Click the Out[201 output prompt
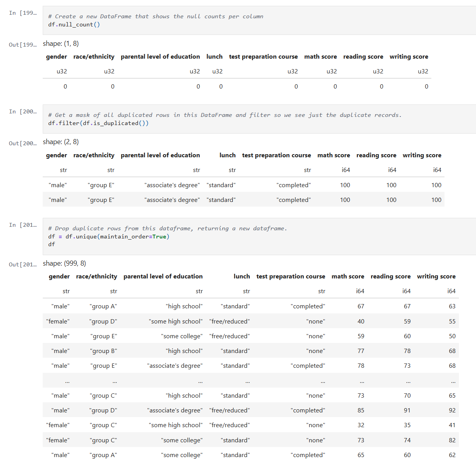Image resolution: width=476 pixels, height=466 pixels. pos(23,264)
